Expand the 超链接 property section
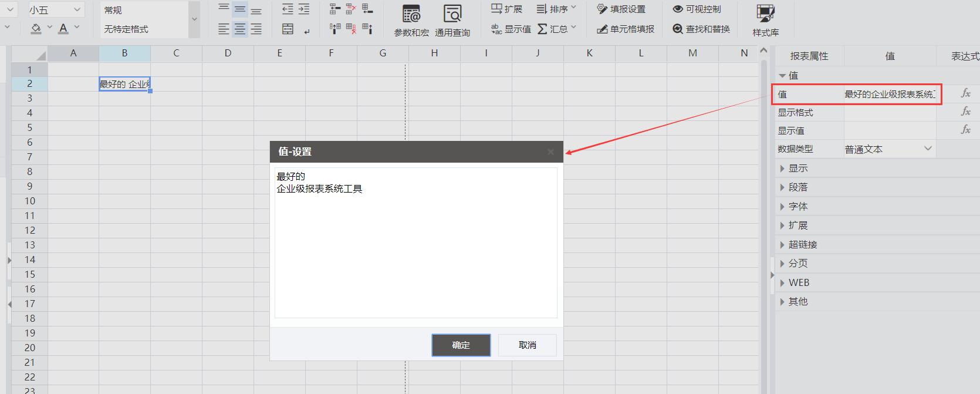The image size is (980, 394). point(802,245)
